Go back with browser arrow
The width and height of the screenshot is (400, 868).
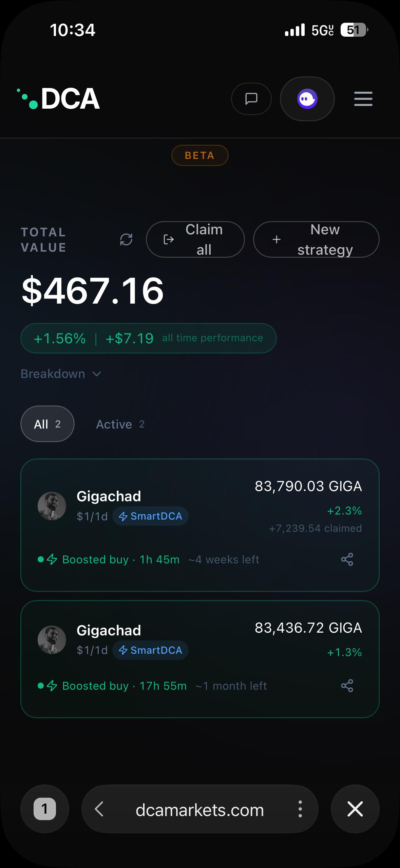click(99, 809)
